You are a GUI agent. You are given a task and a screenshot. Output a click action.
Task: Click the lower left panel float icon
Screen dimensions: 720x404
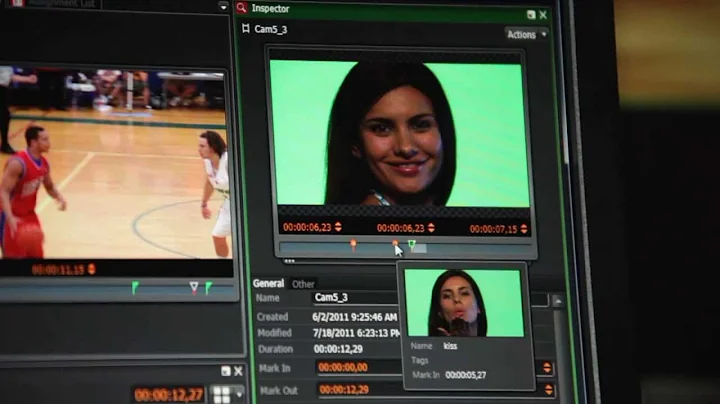[x=225, y=371]
